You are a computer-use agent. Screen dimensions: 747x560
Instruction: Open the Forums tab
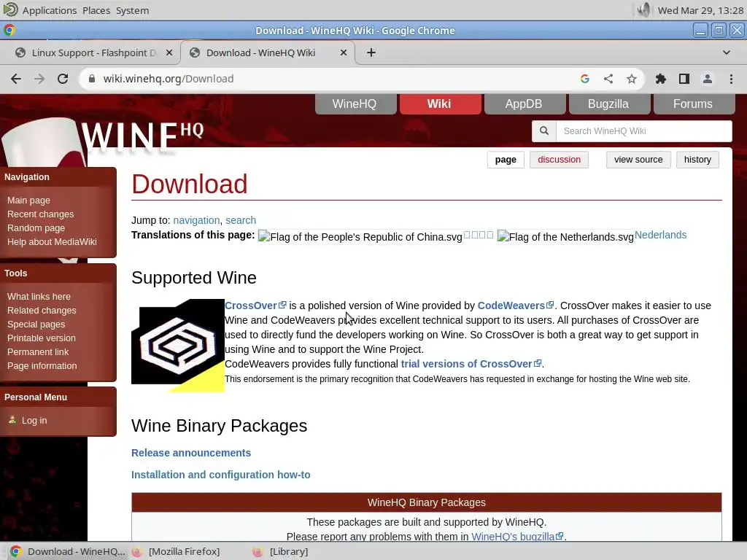(693, 104)
